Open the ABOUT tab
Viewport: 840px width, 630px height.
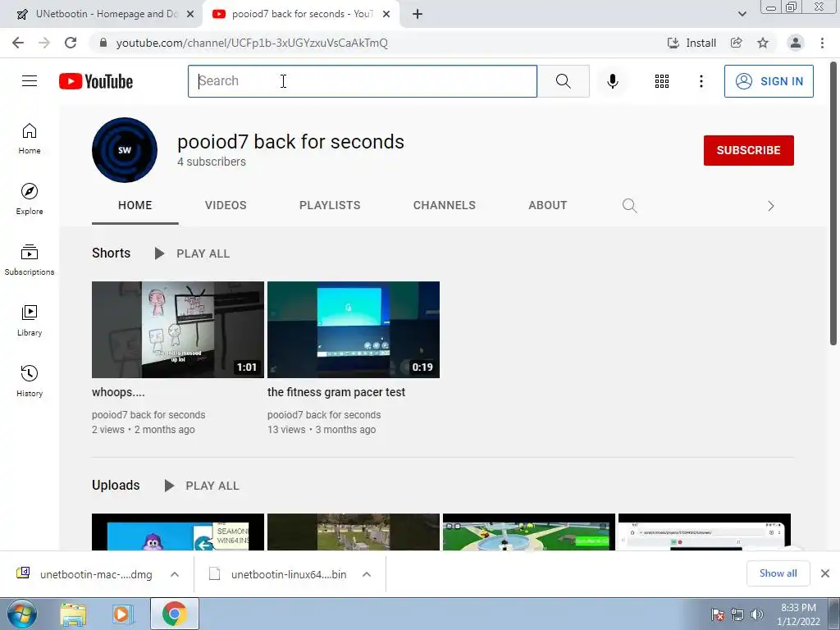(547, 206)
